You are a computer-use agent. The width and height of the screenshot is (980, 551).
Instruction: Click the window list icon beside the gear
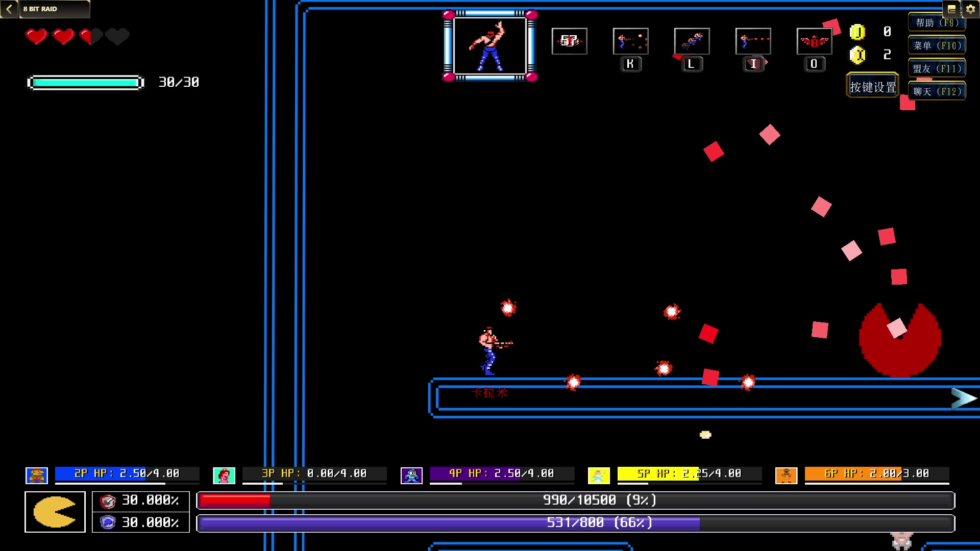[x=951, y=9]
